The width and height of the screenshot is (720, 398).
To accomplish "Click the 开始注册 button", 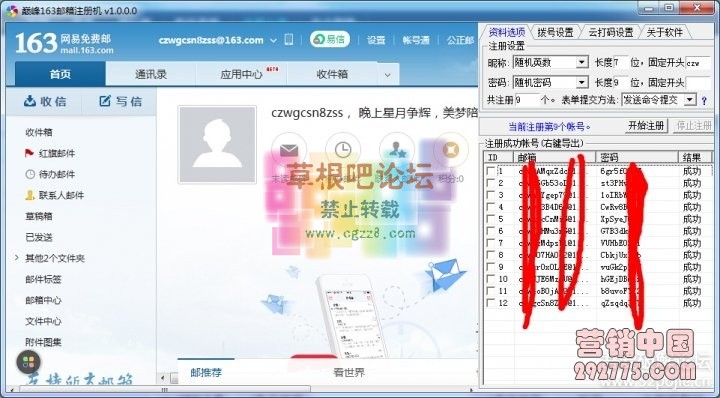I will coord(646,125).
